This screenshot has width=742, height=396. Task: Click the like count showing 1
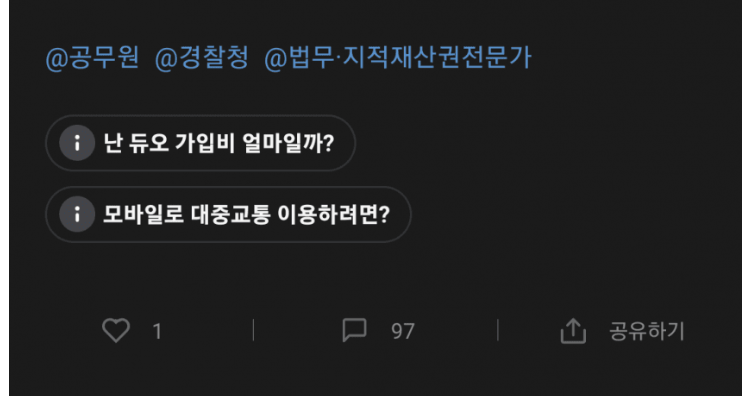(157, 331)
